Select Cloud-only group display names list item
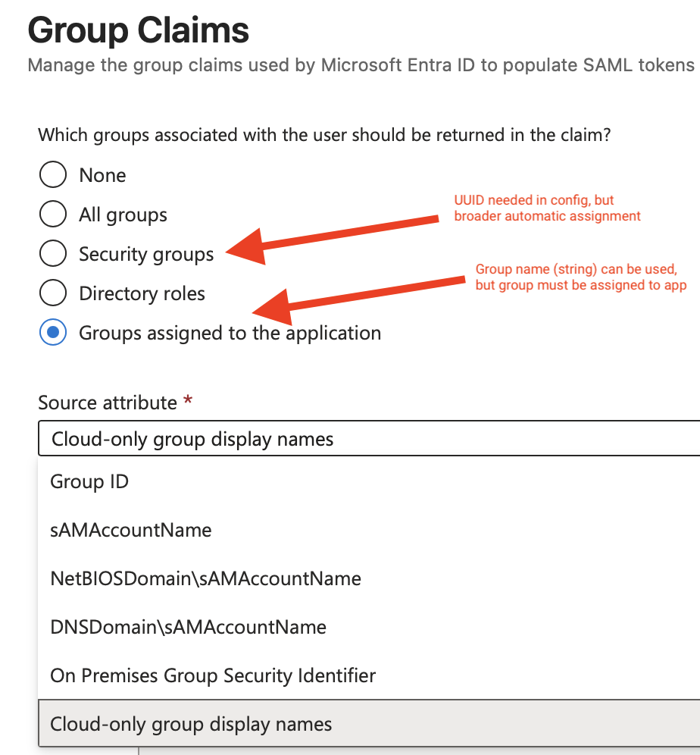This screenshot has height=755, width=700. (191, 723)
